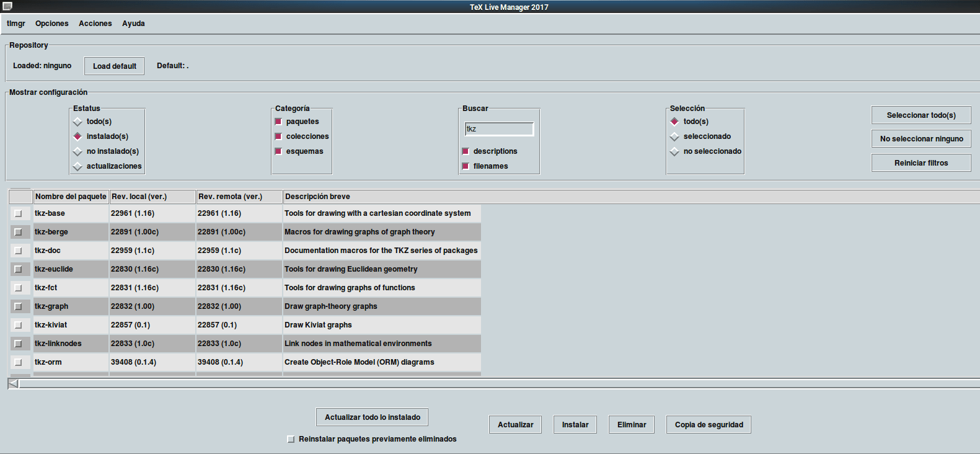Click the Load default repository button
This screenshot has width=980, height=454.
tap(115, 66)
